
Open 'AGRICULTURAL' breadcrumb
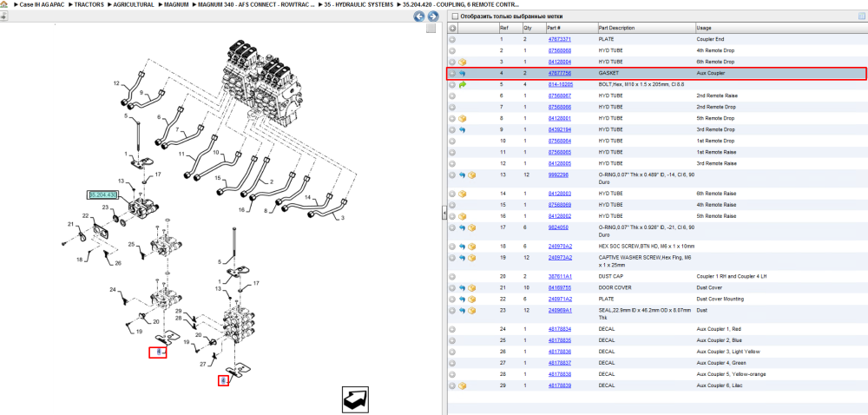tap(134, 4)
